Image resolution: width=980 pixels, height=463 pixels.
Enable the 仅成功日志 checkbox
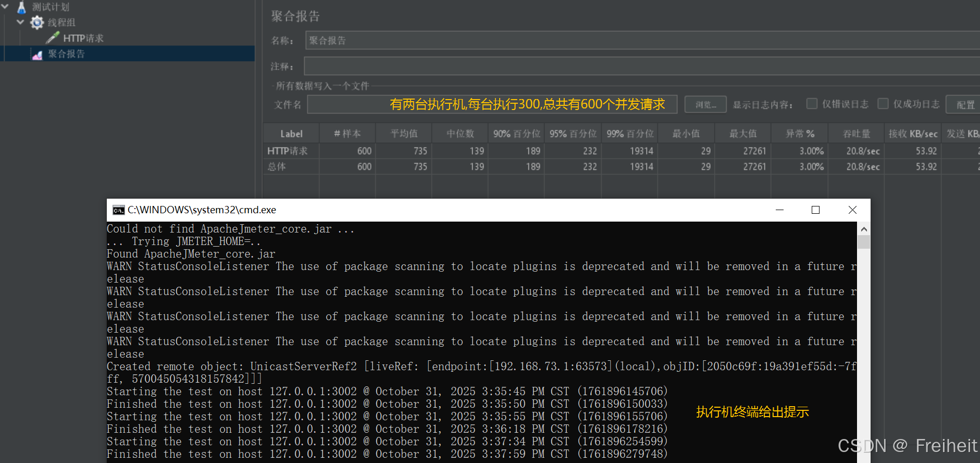point(883,104)
